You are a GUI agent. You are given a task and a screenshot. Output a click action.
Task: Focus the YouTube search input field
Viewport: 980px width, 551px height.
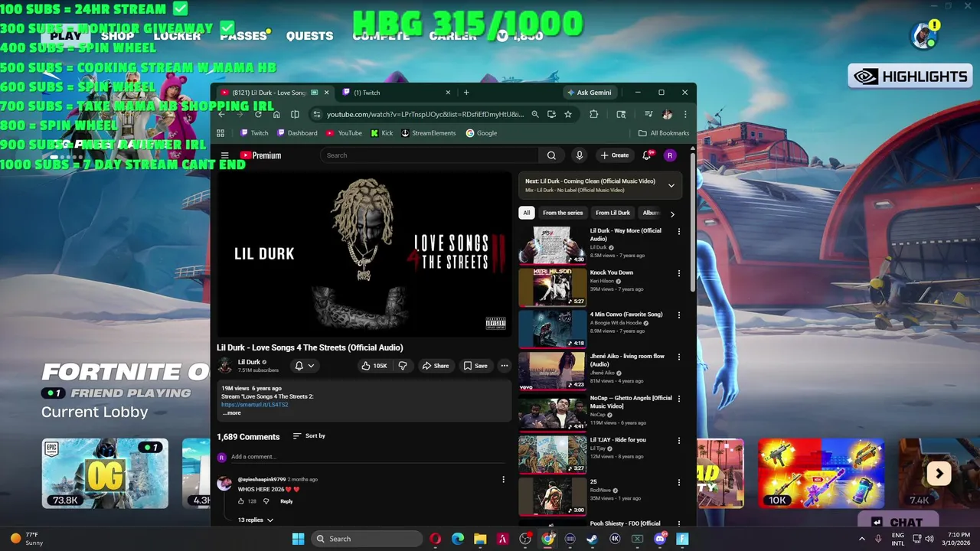[429, 155]
